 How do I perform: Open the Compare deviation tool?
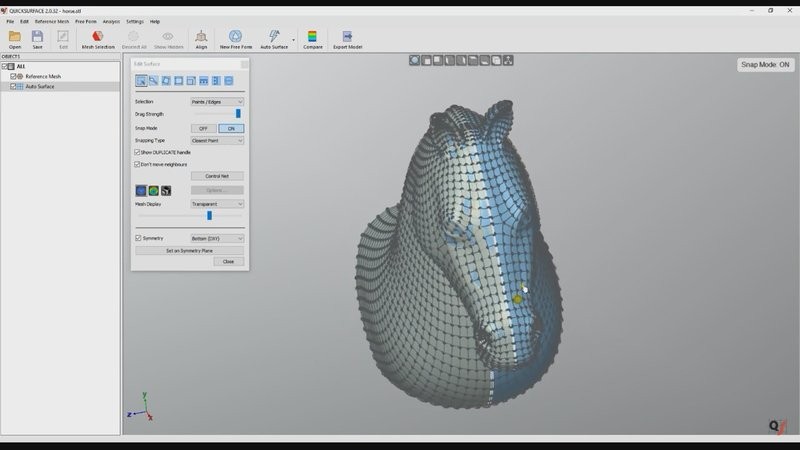[x=312, y=38]
